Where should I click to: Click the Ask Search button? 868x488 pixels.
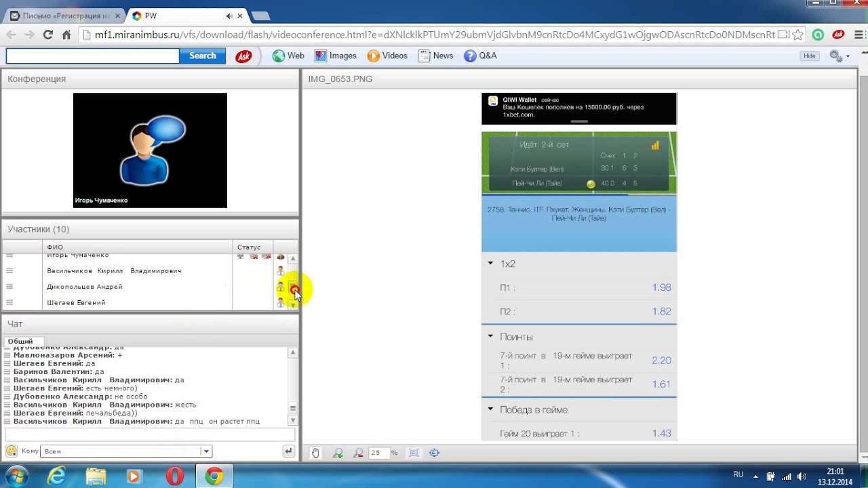click(203, 56)
